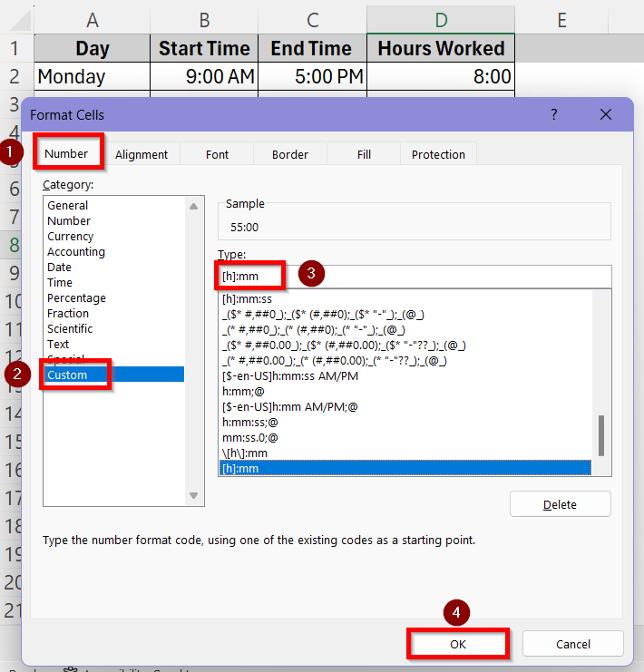Select column E header
Viewport: 644px width, 672px height.
561,20
